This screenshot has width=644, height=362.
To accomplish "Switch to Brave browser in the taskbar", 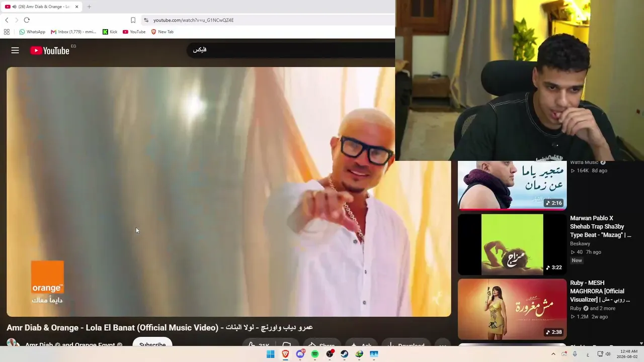I will tap(285, 354).
